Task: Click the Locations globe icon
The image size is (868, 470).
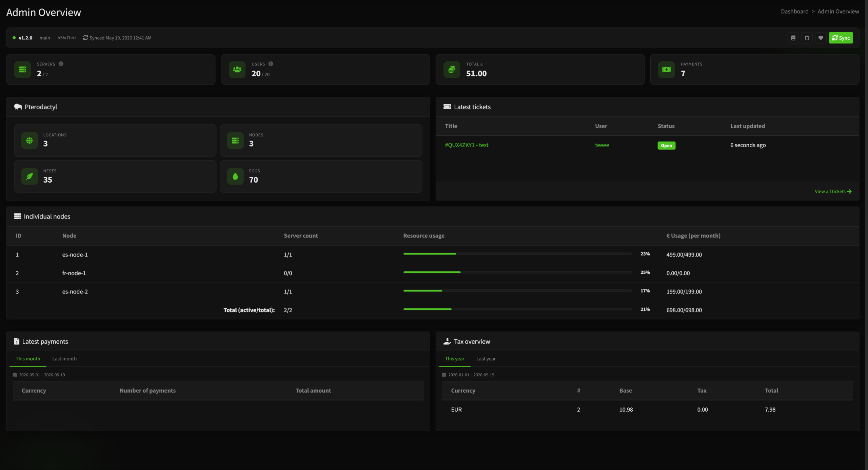Action: tap(29, 140)
